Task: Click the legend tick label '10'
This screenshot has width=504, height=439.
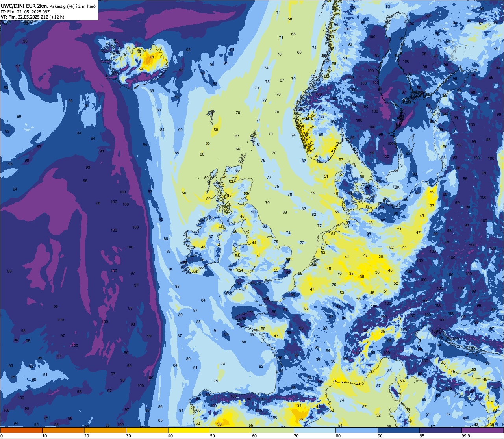Action: [44, 436]
